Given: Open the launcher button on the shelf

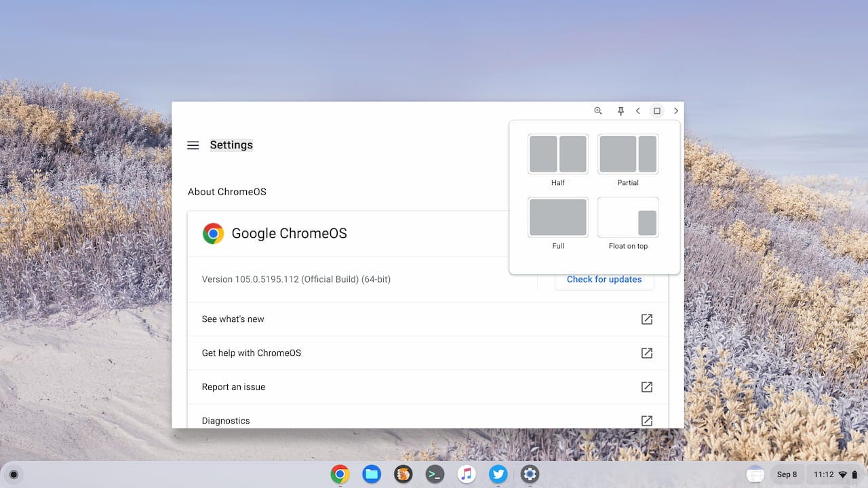Looking at the screenshot, I should [14, 474].
